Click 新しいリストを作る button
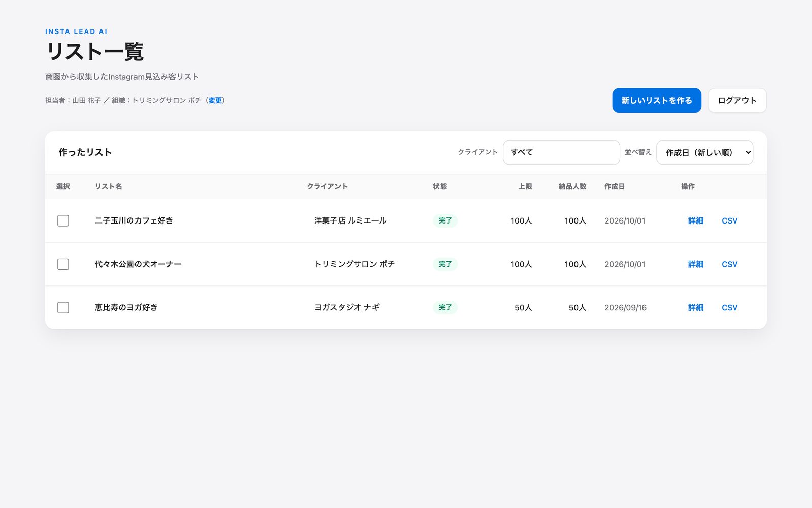The height and width of the screenshot is (508, 812). click(x=657, y=101)
